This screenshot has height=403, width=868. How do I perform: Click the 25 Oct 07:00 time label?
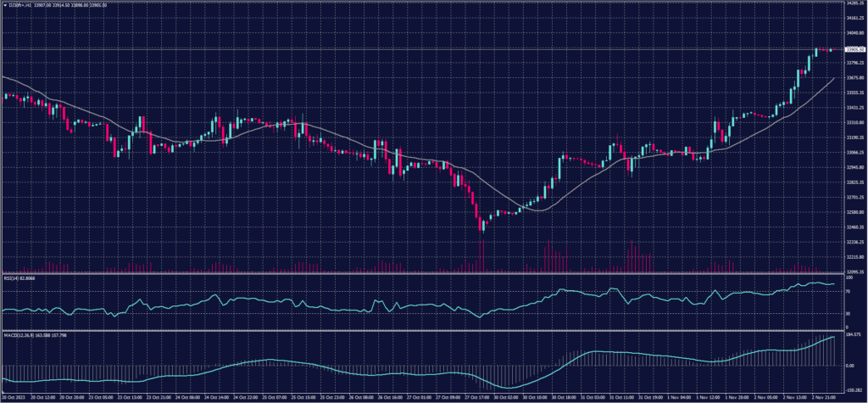tap(275, 397)
